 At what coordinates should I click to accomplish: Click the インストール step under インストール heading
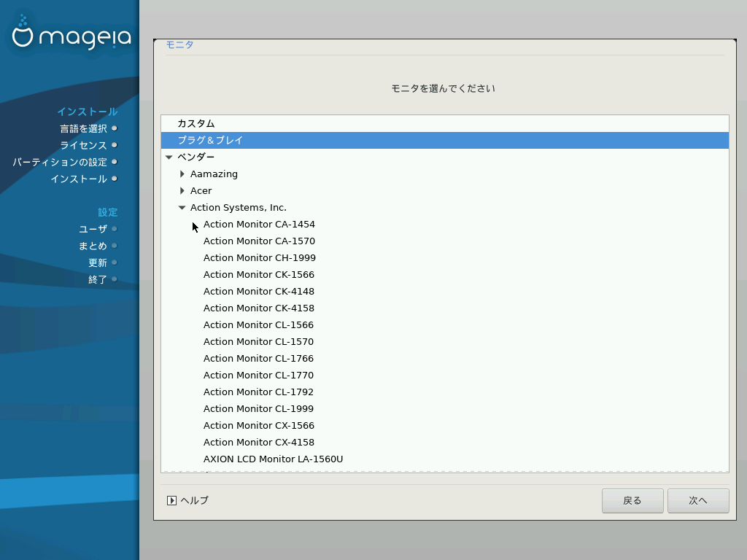point(79,179)
